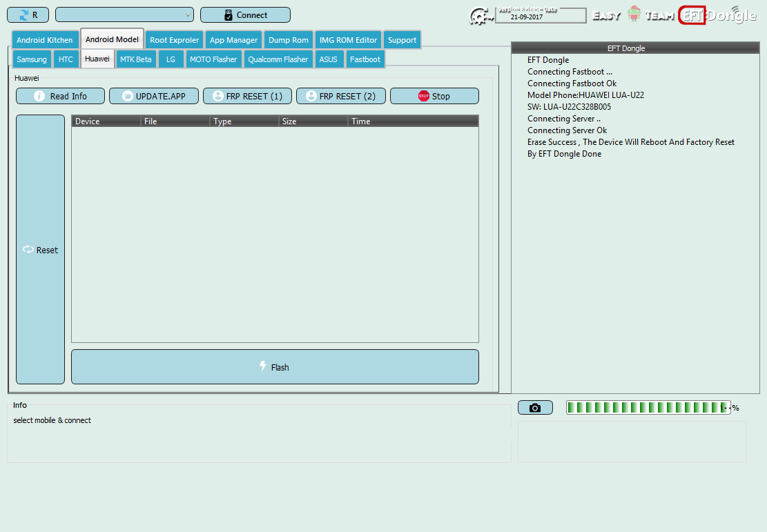The height and width of the screenshot is (532, 767).
Task: Click the File column header
Action: [x=175, y=121]
